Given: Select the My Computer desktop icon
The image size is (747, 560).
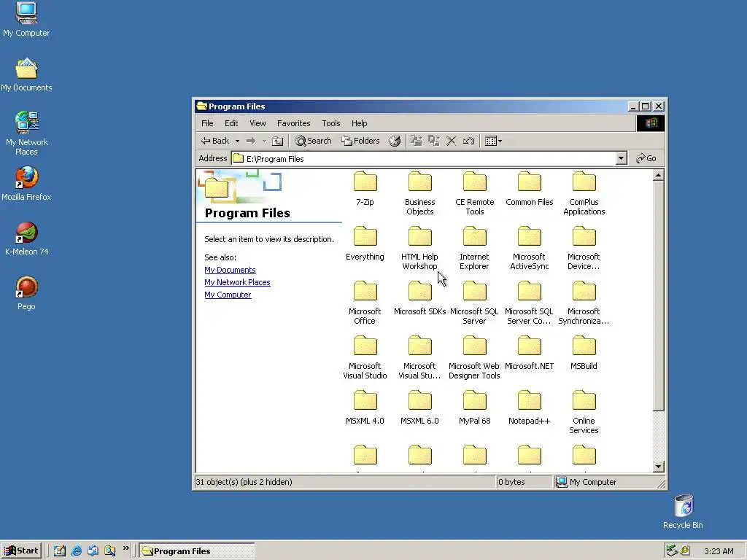Looking at the screenshot, I should pyautogui.click(x=26, y=20).
